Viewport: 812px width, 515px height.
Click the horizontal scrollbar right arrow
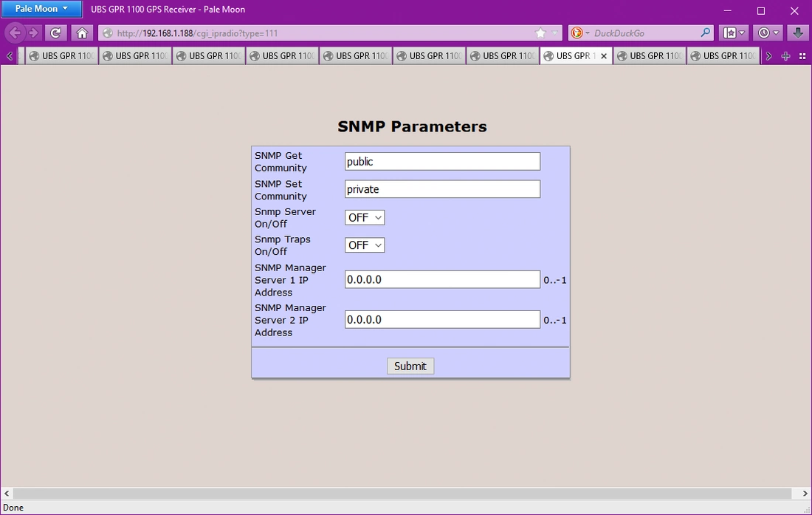pos(805,494)
